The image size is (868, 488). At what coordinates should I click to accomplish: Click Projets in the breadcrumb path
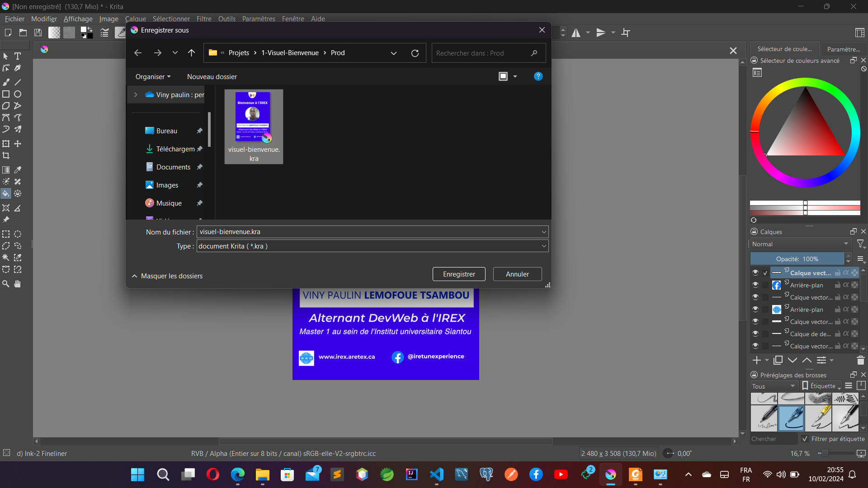coord(239,53)
